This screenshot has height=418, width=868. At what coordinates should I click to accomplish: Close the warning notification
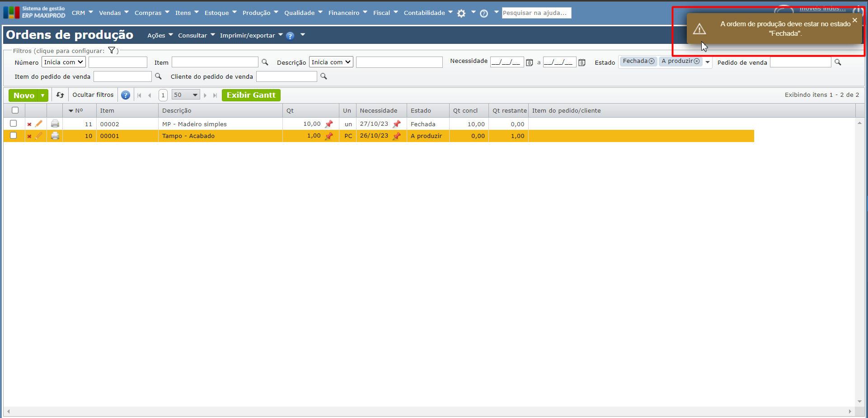[x=855, y=20]
